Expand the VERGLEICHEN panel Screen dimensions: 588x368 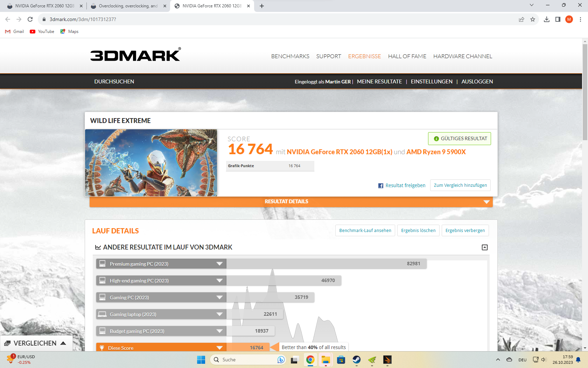click(36, 343)
